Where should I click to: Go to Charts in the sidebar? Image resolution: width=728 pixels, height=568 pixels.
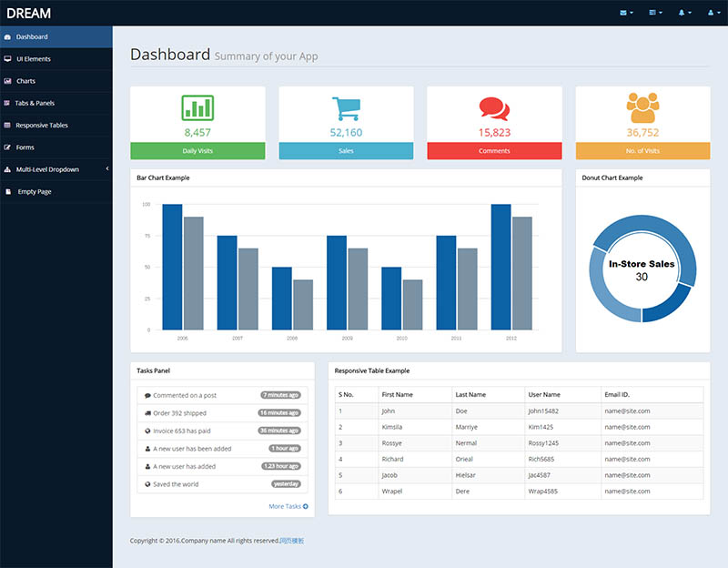click(x=25, y=81)
